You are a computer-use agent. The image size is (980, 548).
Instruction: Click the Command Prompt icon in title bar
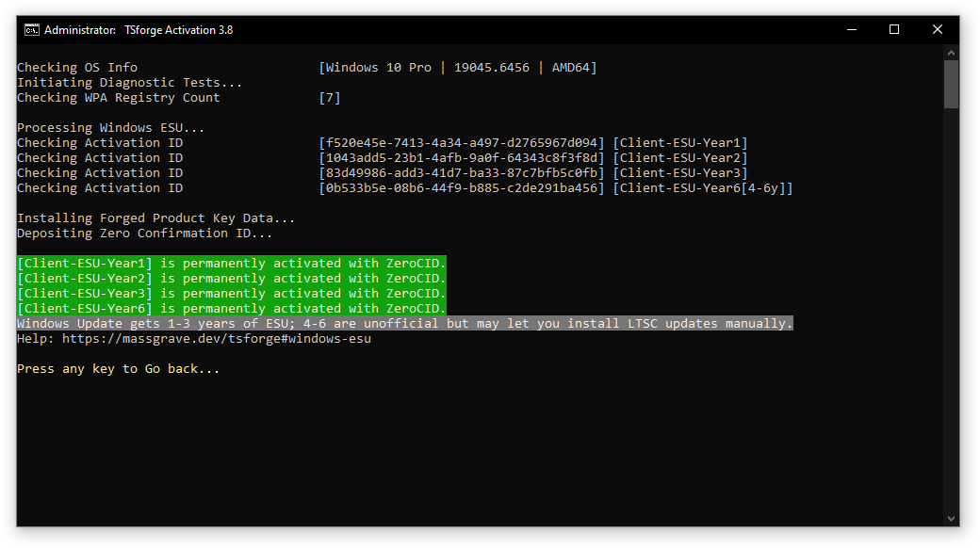tap(31, 29)
